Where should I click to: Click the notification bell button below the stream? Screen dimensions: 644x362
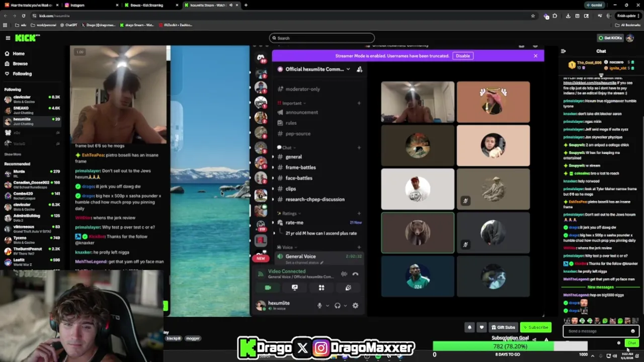click(469, 327)
